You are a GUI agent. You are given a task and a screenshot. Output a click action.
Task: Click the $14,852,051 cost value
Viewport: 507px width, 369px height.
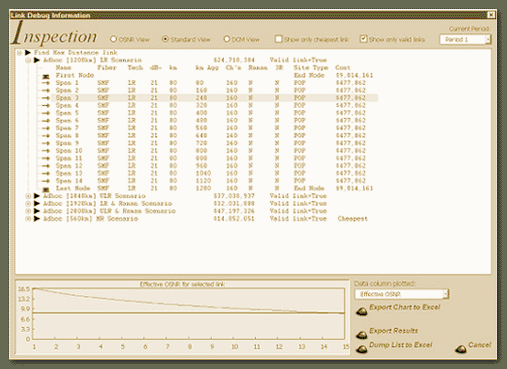234,219
